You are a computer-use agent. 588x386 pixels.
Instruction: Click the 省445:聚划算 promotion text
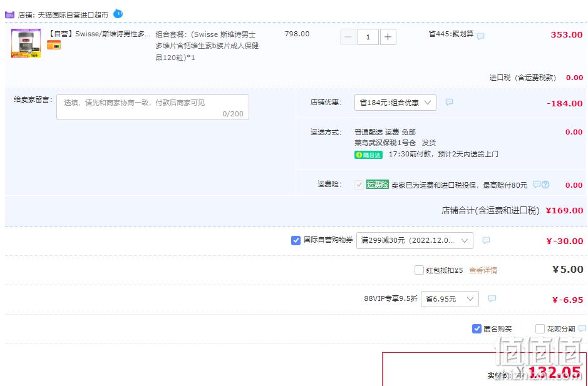[x=451, y=34]
